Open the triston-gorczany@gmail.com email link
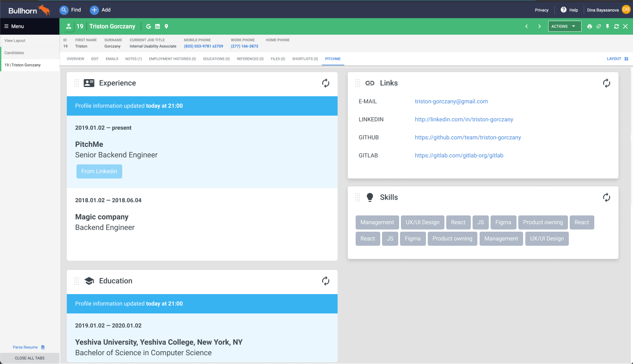Viewport: 633px width, 364px height. coord(451,102)
